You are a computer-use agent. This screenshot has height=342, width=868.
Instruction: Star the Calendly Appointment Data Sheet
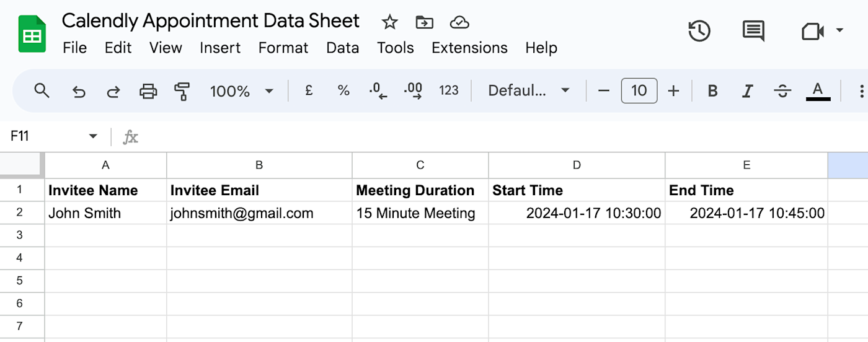[x=389, y=23]
